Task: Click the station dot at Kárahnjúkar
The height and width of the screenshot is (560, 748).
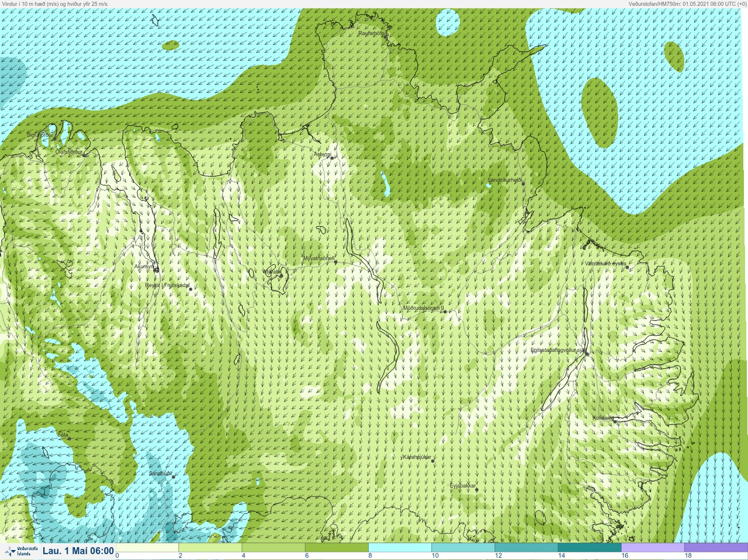Action: point(433,461)
